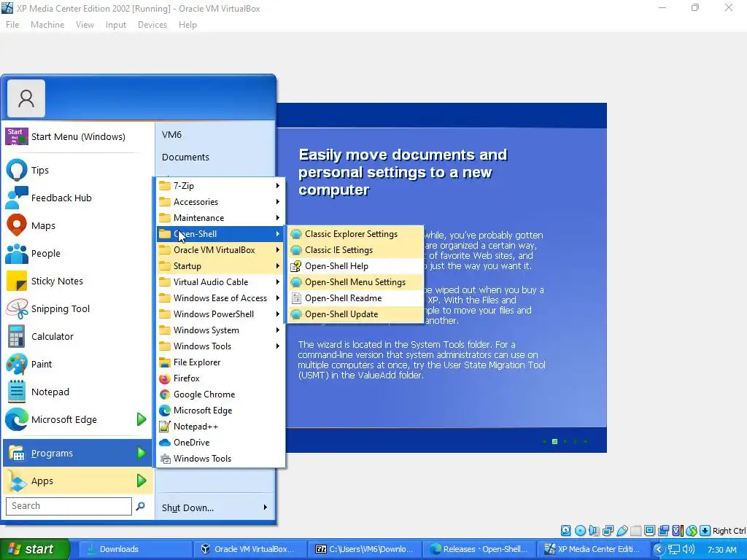Screen dimensions: 747x560
Task: Expand the Maintenance folder
Action: click(220, 217)
